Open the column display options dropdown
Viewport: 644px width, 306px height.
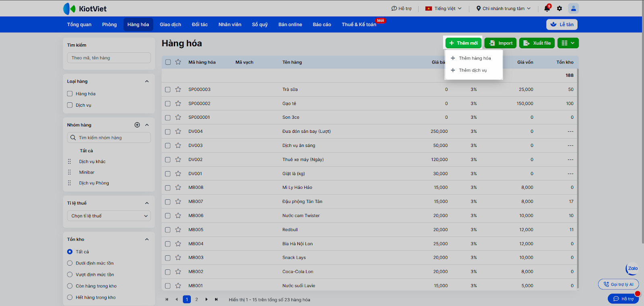coord(568,43)
